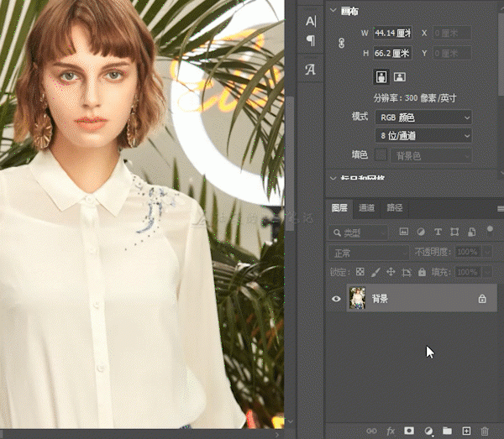The width and height of the screenshot is (504, 439).
Task: Open the fill slider dropdown arrow
Action: pos(487,272)
